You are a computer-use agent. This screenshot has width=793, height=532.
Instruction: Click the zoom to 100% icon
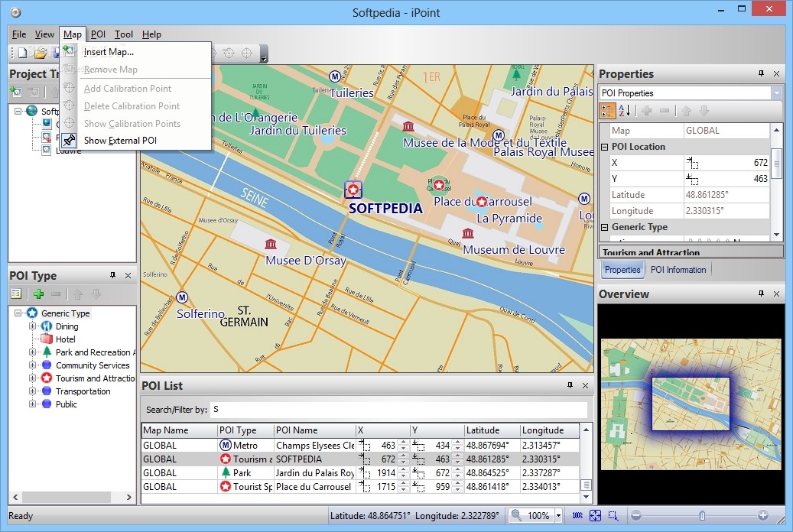pos(577,515)
